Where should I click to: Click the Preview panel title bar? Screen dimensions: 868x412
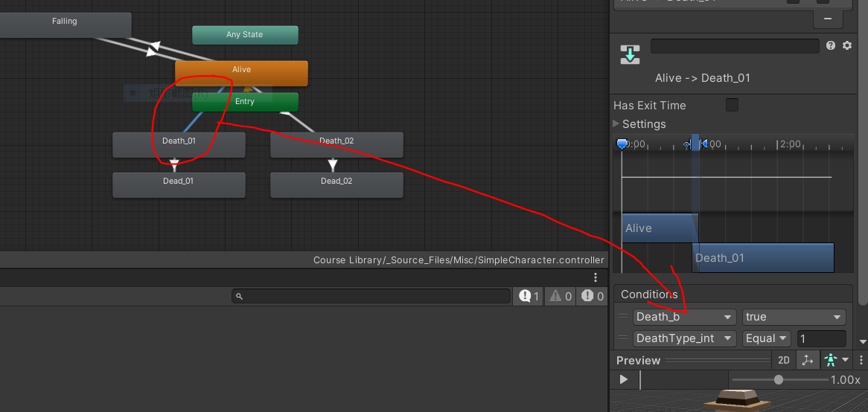point(692,360)
